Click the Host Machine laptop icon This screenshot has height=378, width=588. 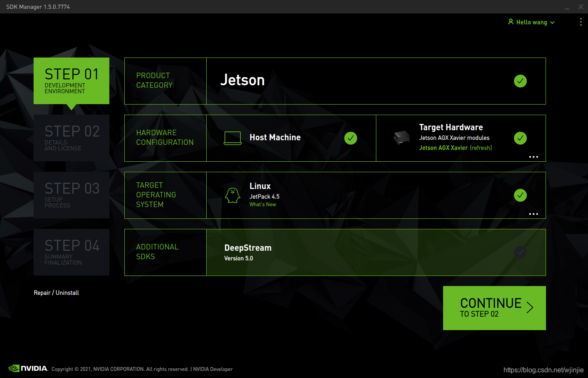tap(233, 138)
